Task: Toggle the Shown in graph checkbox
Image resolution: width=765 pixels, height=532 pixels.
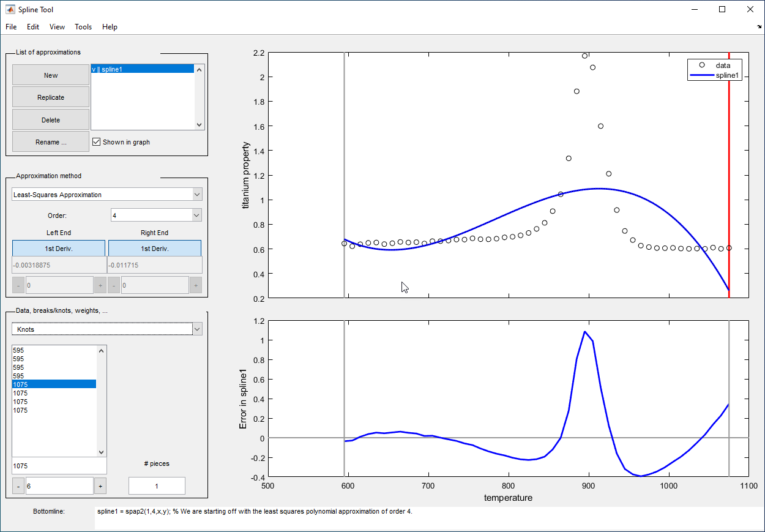Action: 96,142
